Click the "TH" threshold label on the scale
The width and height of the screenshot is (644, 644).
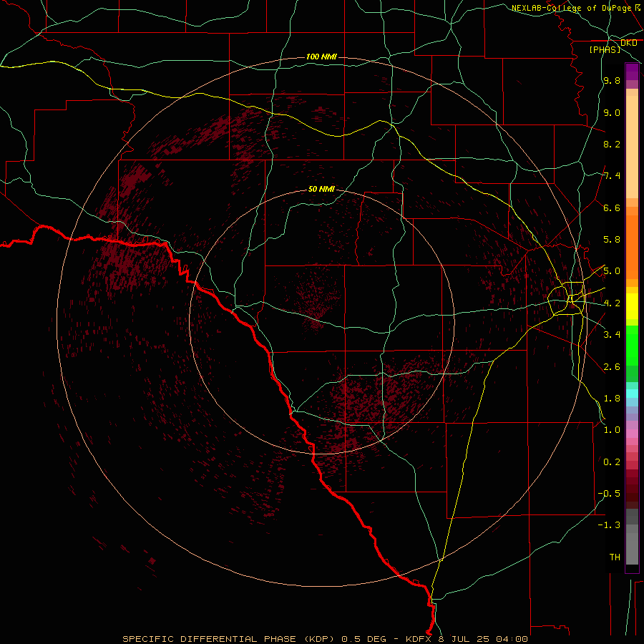click(x=615, y=557)
